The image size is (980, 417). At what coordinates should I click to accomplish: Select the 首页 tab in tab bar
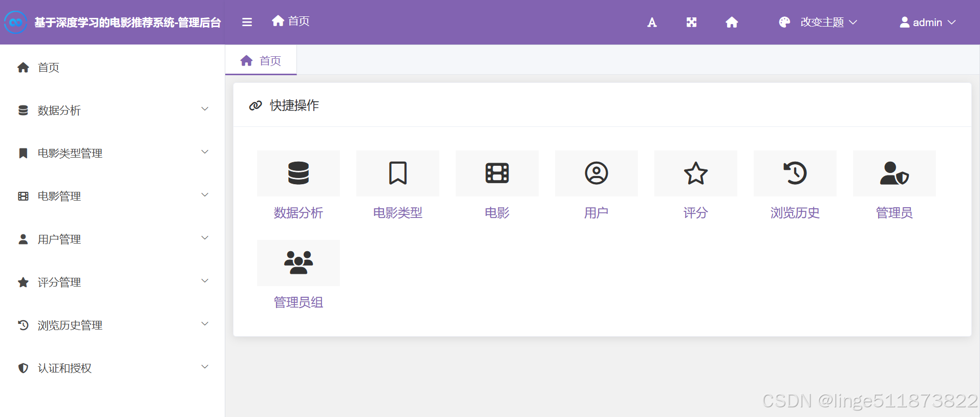tap(261, 60)
